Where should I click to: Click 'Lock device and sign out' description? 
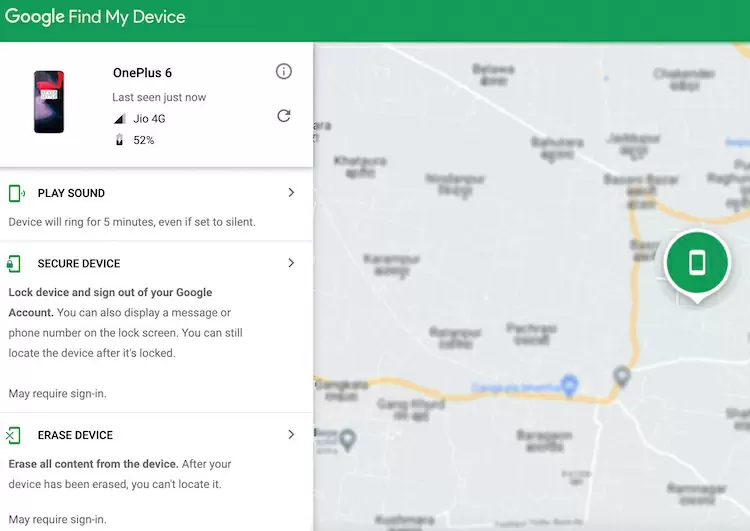[125, 322]
